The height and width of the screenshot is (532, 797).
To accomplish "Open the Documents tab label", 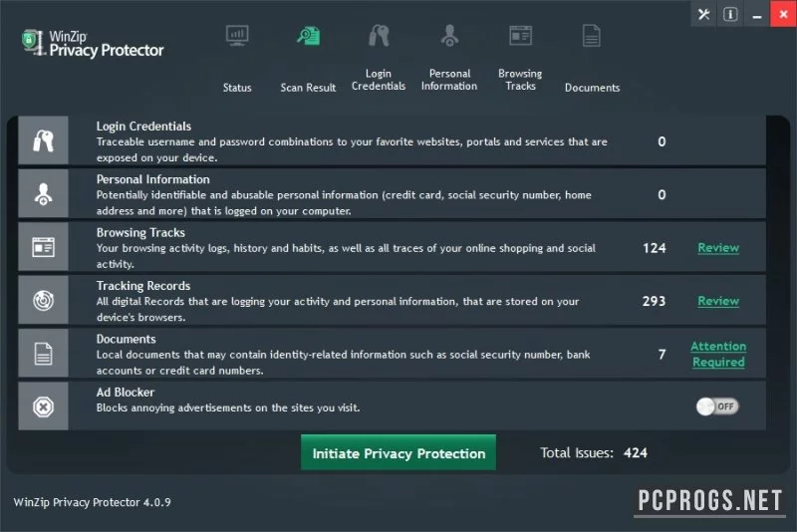I will (592, 88).
